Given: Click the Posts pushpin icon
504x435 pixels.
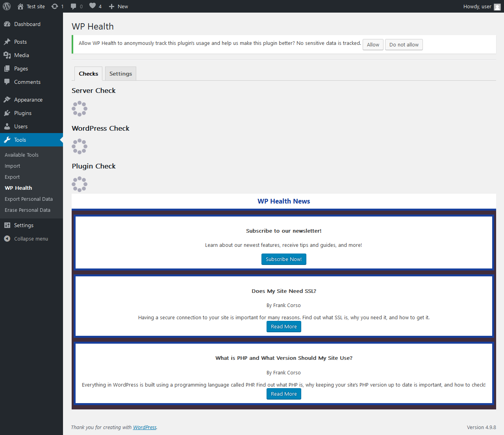Looking at the screenshot, I should [x=7, y=42].
